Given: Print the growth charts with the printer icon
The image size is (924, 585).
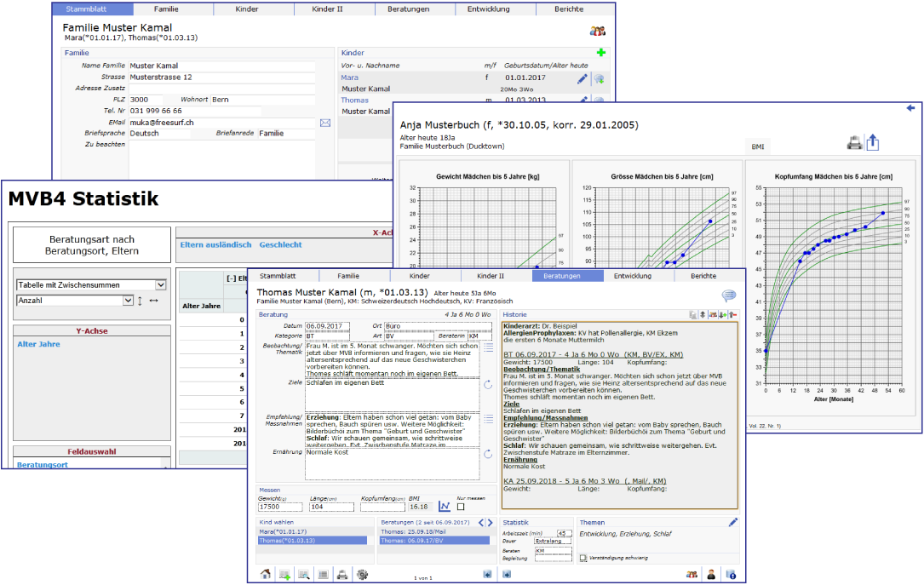Looking at the screenshot, I should (854, 142).
